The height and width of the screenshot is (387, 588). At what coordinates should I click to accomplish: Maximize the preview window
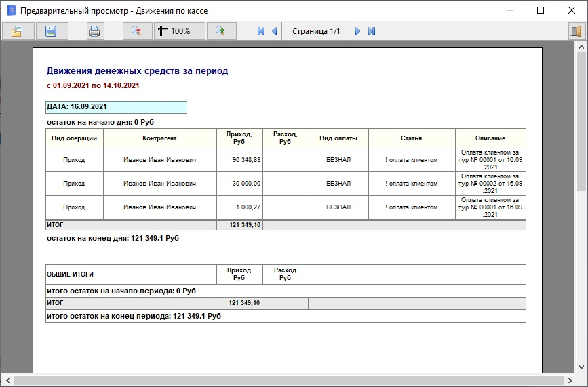(x=541, y=11)
